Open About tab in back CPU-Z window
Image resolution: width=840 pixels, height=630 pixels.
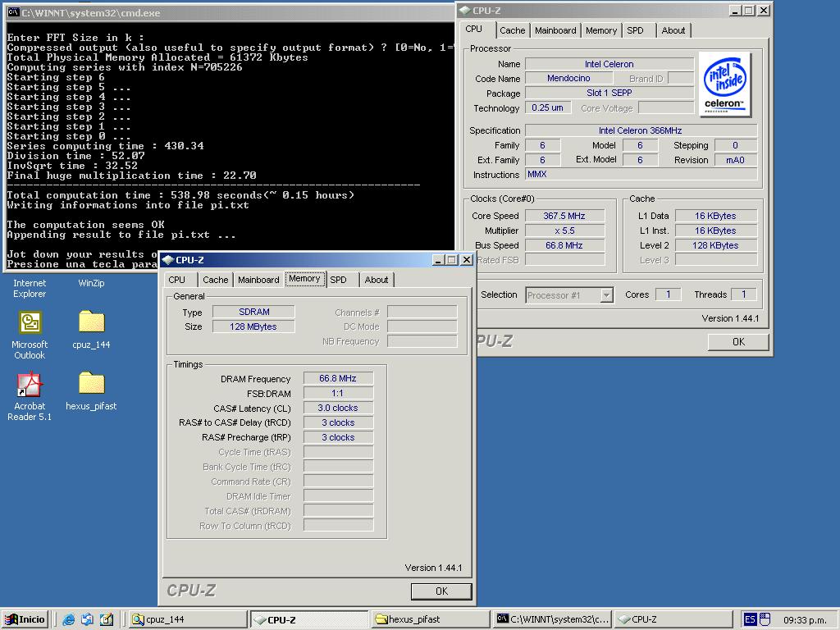(673, 30)
